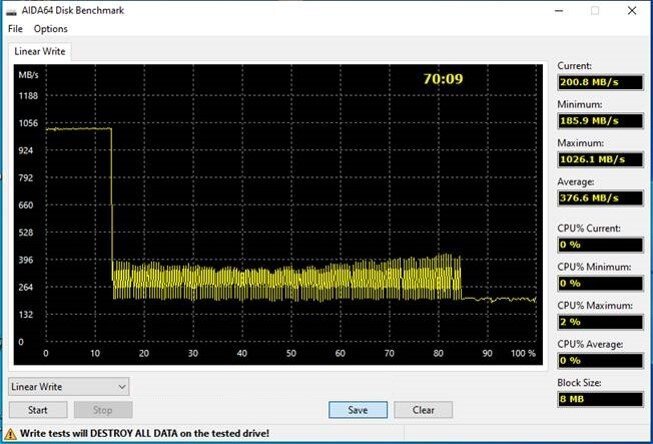Click the MB/s axis label on graph

pos(28,75)
